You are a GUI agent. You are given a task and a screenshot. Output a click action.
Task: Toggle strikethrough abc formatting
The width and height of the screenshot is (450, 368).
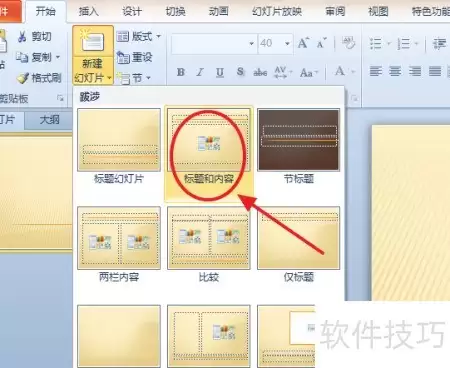260,72
